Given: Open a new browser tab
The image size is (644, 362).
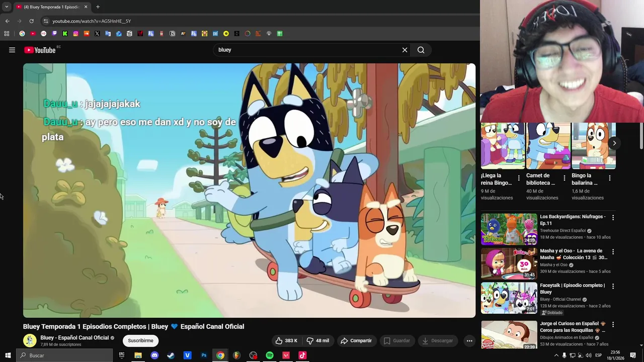Looking at the screenshot, I should [x=98, y=7].
